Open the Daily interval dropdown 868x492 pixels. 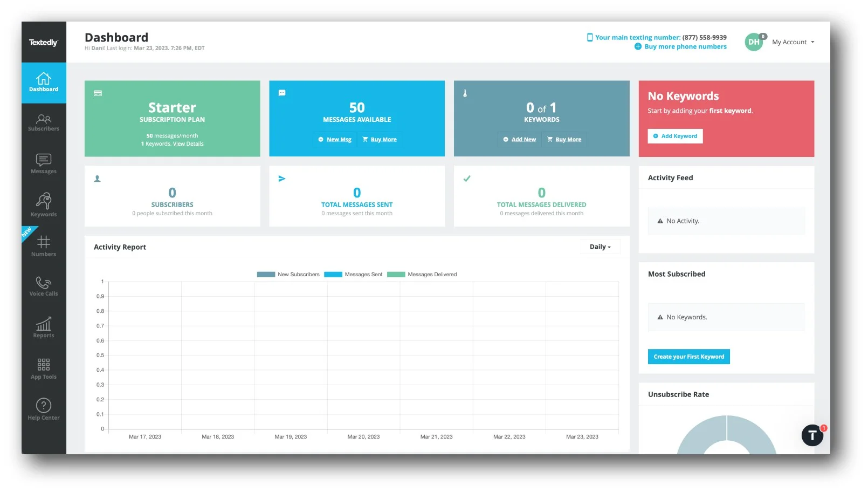pos(600,247)
